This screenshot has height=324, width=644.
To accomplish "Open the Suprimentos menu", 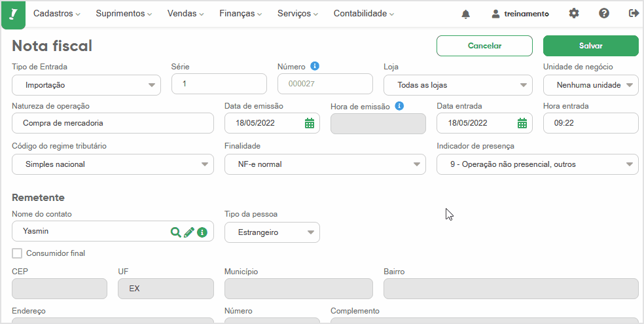I will 124,14.
